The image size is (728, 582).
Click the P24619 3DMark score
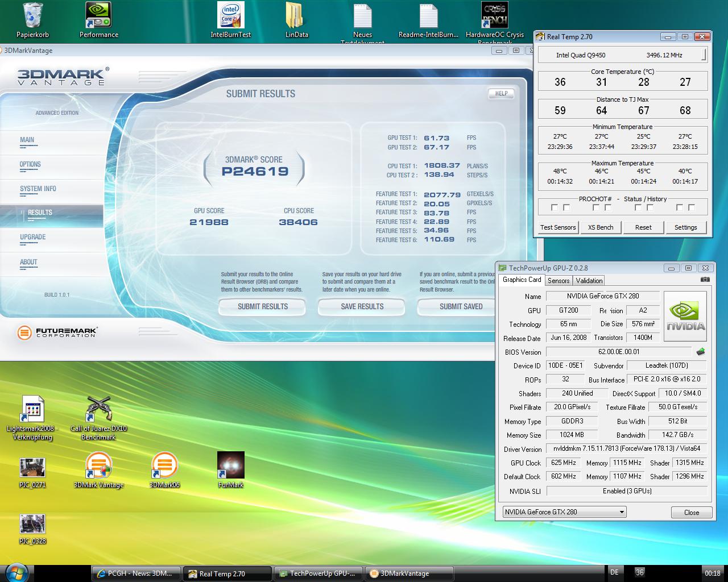[255, 171]
